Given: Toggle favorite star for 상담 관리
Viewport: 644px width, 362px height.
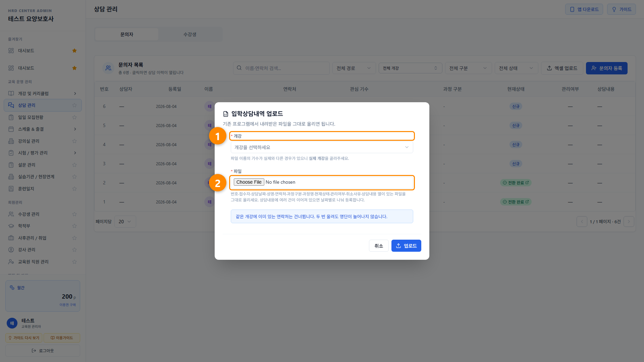Looking at the screenshot, I should (x=74, y=105).
